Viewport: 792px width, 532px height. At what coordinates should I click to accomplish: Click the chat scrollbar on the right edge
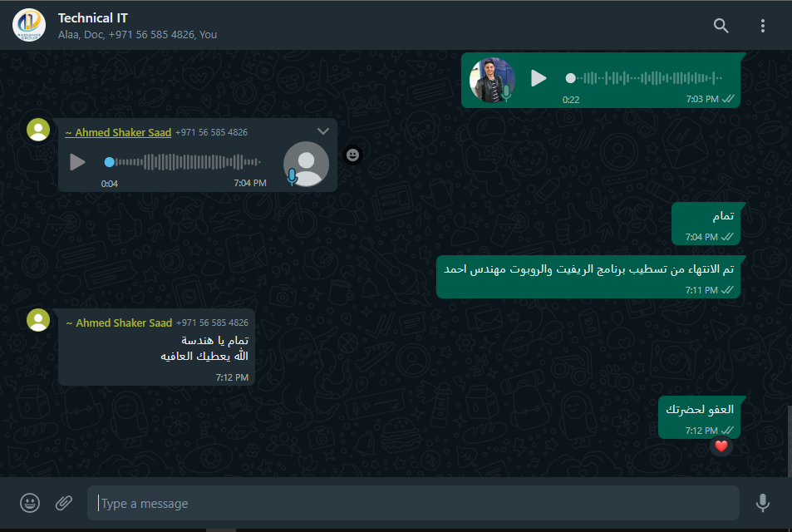pos(789,441)
